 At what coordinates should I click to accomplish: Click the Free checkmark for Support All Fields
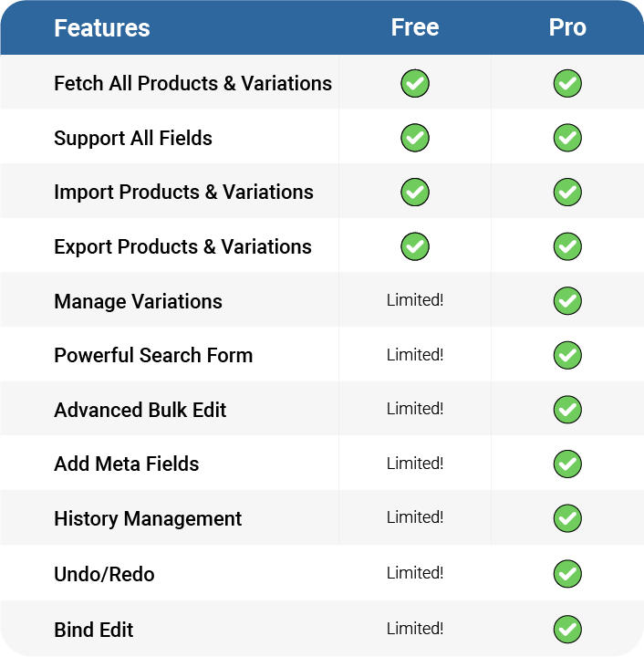point(414,138)
